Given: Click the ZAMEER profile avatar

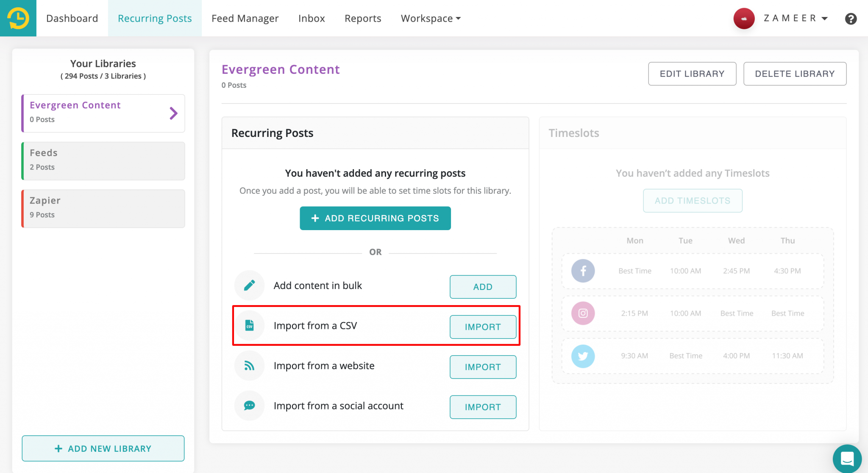Looking at the screenshot, I should [744, 19].
